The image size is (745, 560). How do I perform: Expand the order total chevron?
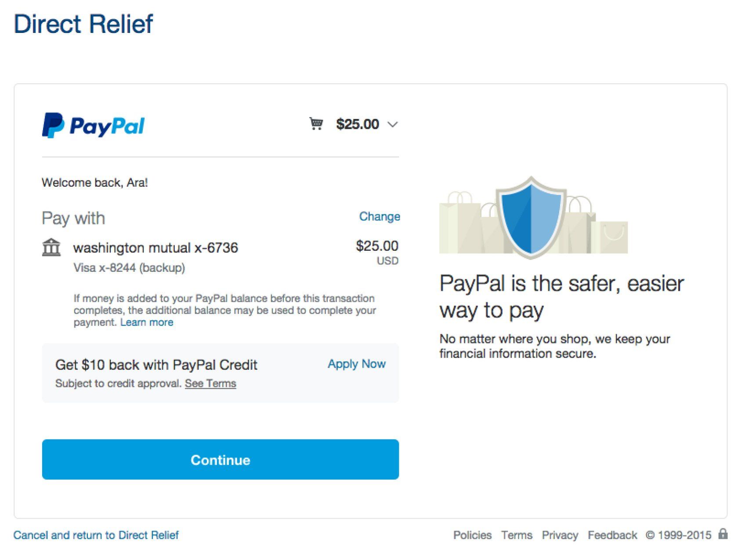(393, 125)
